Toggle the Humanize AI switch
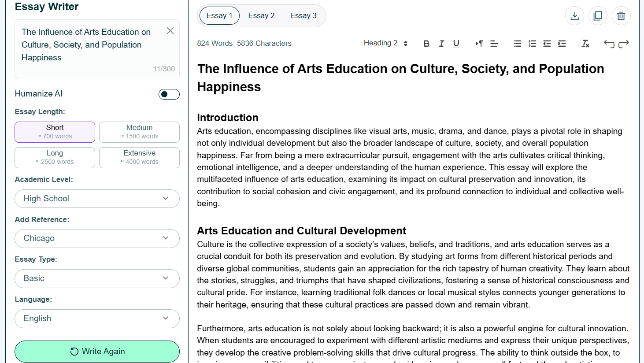 click(x=169, y=94)
